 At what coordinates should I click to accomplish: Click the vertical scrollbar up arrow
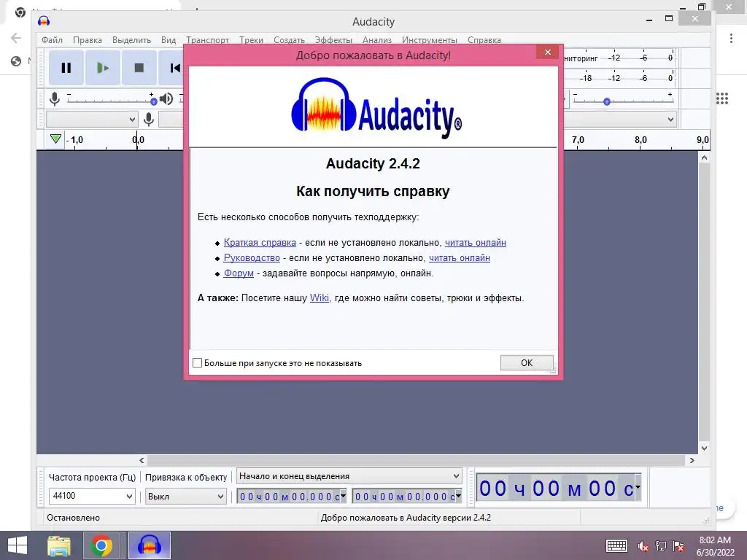pos(704,157)
